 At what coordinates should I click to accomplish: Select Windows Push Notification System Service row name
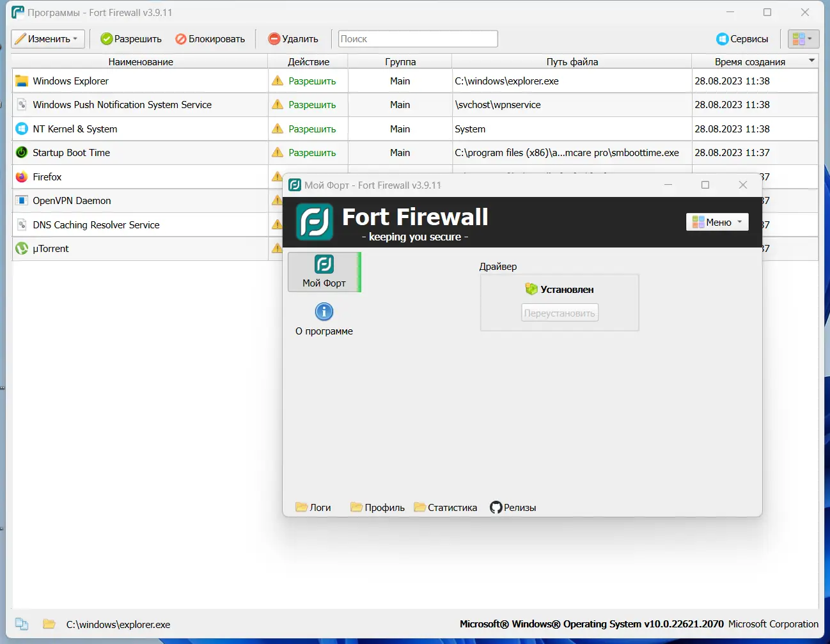122,105
